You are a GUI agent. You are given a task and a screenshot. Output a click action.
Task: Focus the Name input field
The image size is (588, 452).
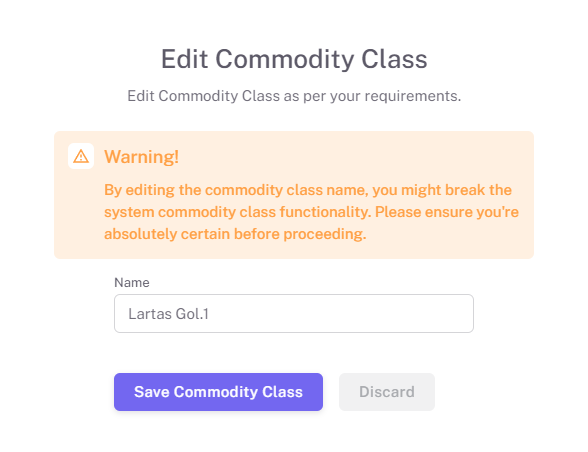point(294,313)
